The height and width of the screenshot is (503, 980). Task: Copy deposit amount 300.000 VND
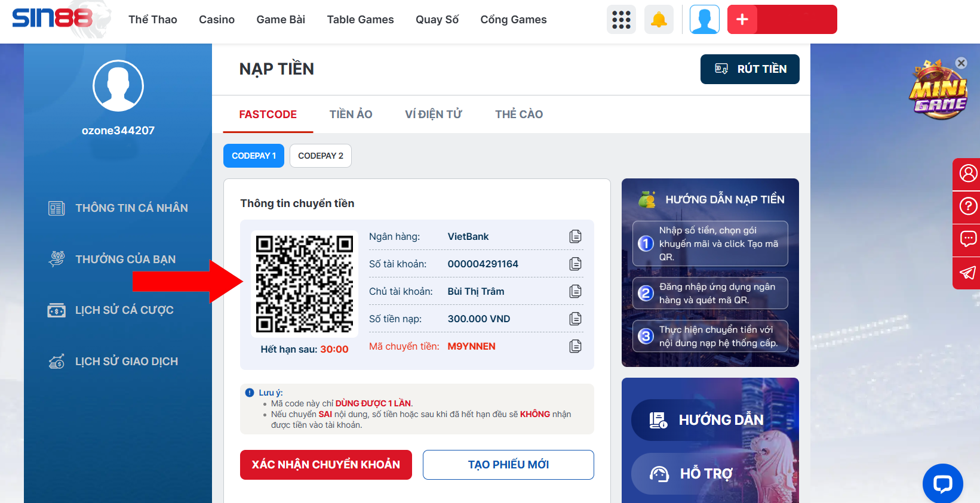575,319
